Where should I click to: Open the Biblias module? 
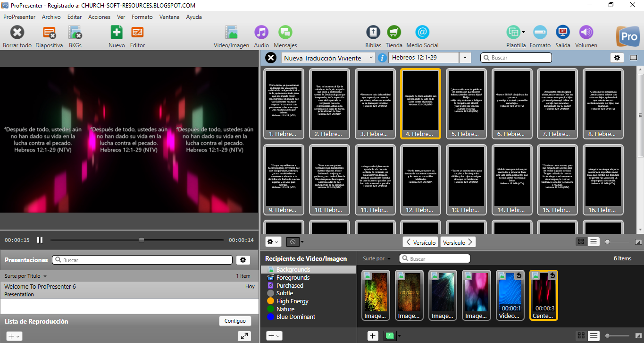pos(373,33)
